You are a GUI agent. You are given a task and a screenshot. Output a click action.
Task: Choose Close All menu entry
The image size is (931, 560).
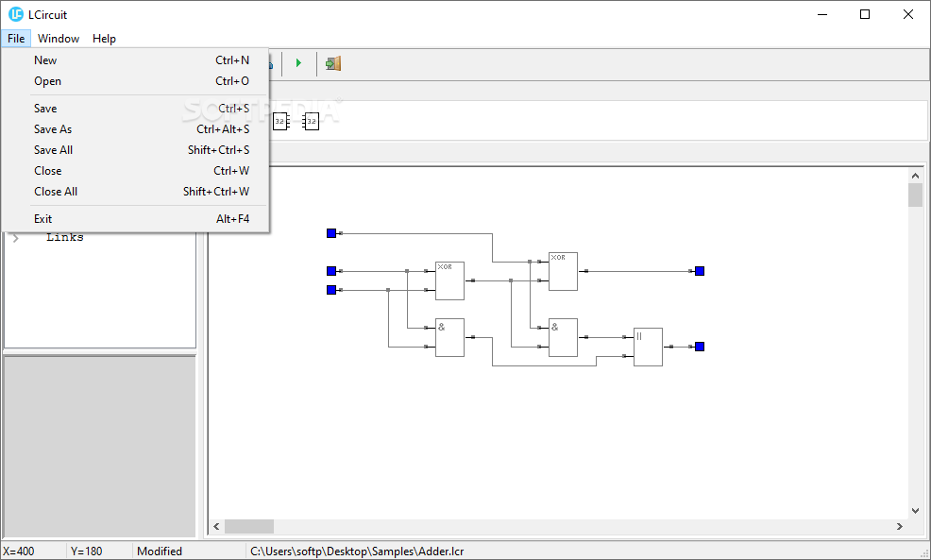tap(135, 191)
